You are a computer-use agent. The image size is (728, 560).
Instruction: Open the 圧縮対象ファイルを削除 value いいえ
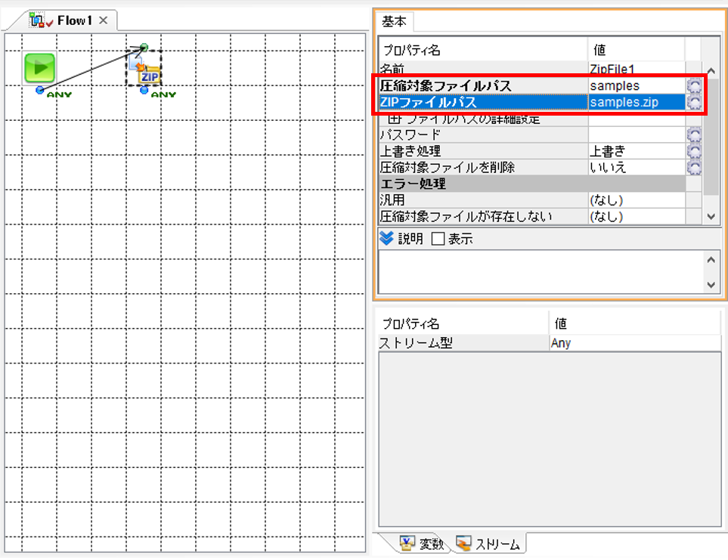click(637, 168)
